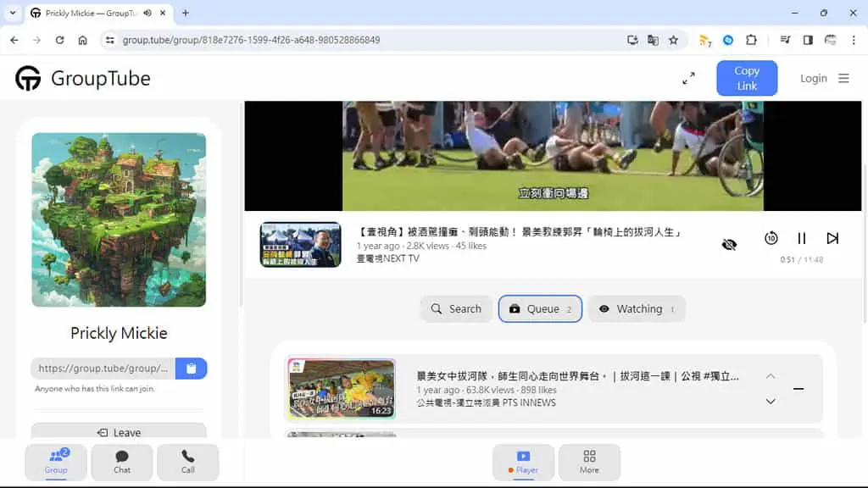Rewind 10 seconds in the player
Image resolution: width=868 pixels, height=488 pixels.
[x=771, y=238]
